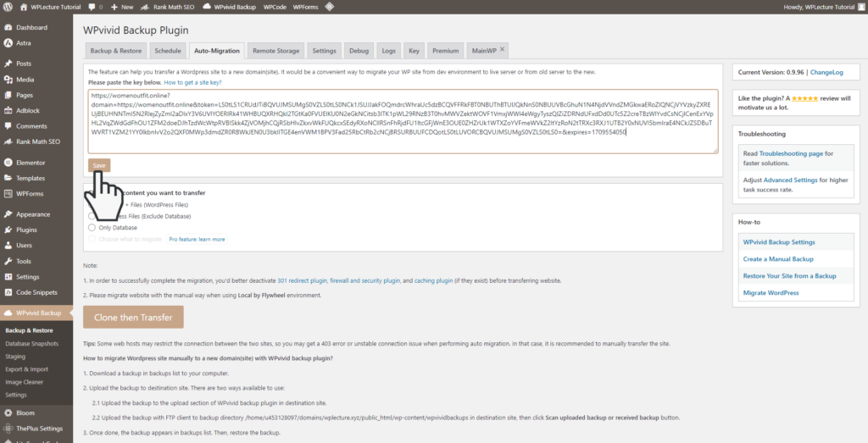Open the Troubleshooting page link
Screen dimensions: 868x443
coord(791,154)
